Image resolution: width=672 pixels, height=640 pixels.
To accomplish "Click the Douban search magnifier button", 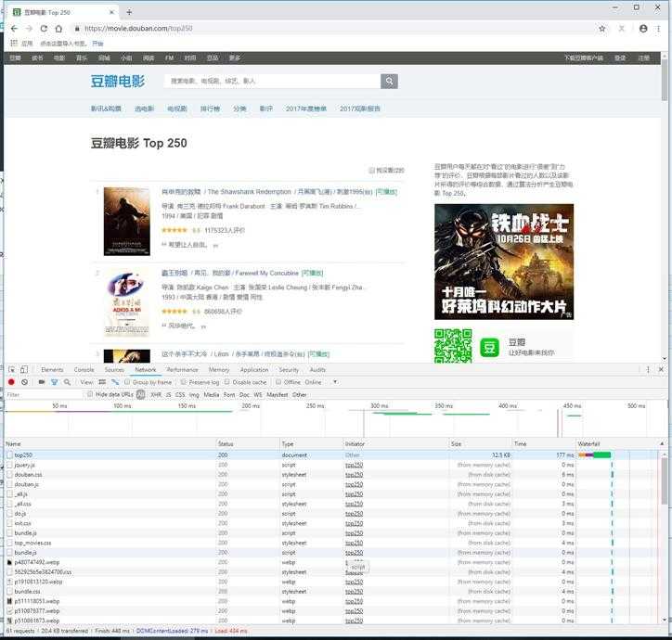I will (389, 81).
